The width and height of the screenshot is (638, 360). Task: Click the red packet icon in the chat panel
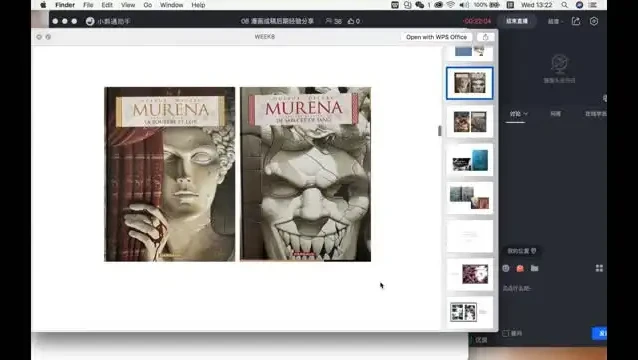coord(520,268)
